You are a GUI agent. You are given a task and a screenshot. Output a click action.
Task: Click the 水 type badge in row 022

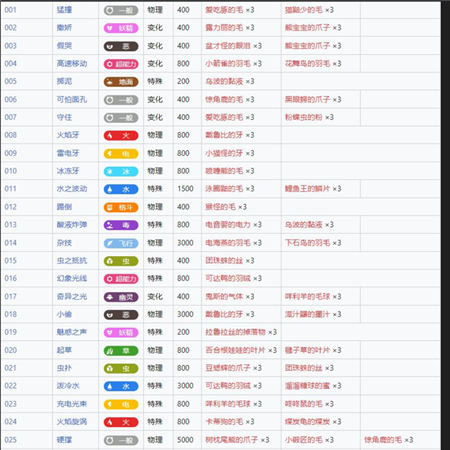point(121,386)
